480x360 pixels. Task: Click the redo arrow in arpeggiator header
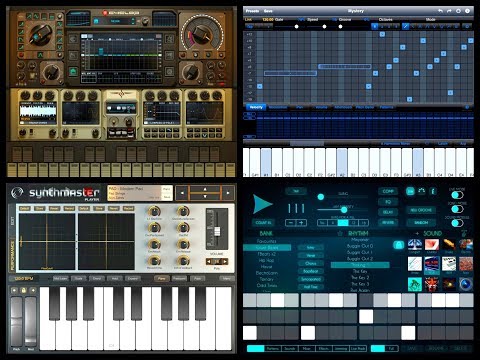[x=449, y=11]
